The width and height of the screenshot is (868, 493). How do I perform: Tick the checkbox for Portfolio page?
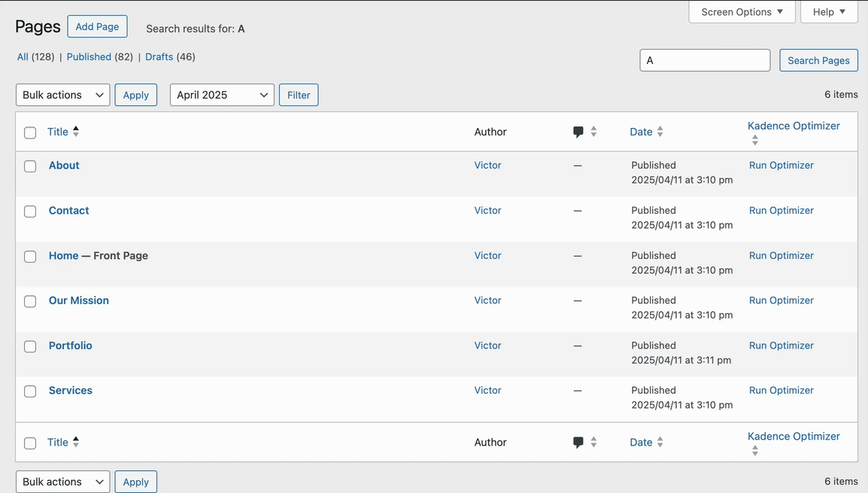(x=30, y=347)
